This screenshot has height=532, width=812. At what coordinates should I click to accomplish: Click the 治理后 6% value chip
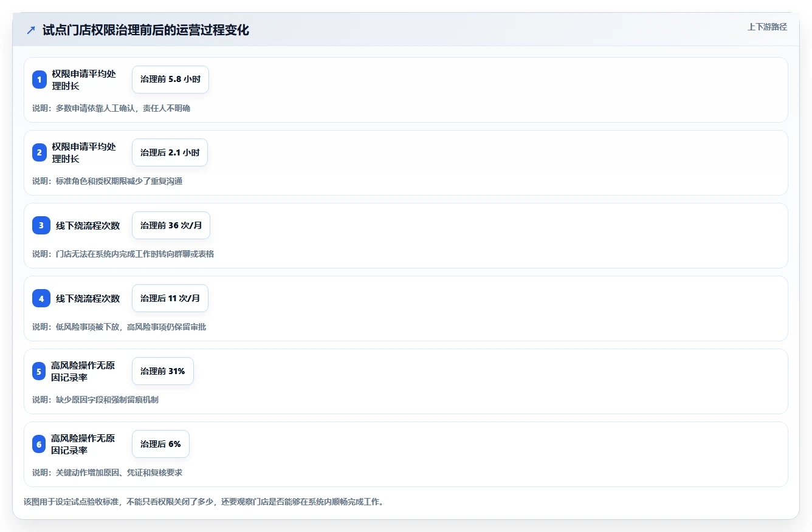160,444
